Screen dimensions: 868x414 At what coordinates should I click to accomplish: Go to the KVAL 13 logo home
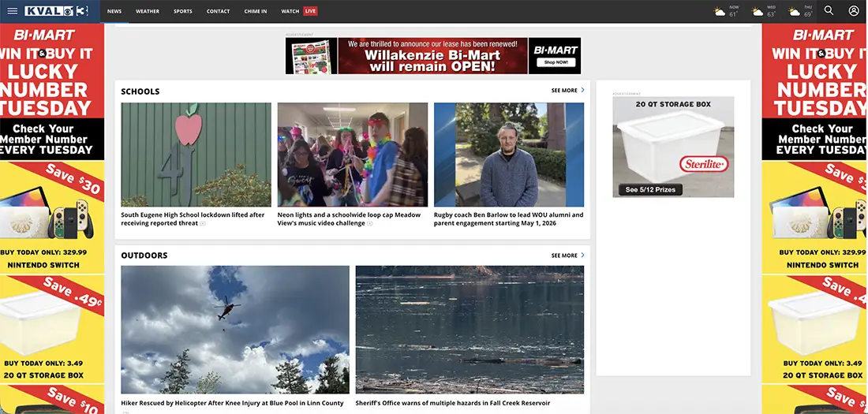pyautogui.click(x=57, y=11)
